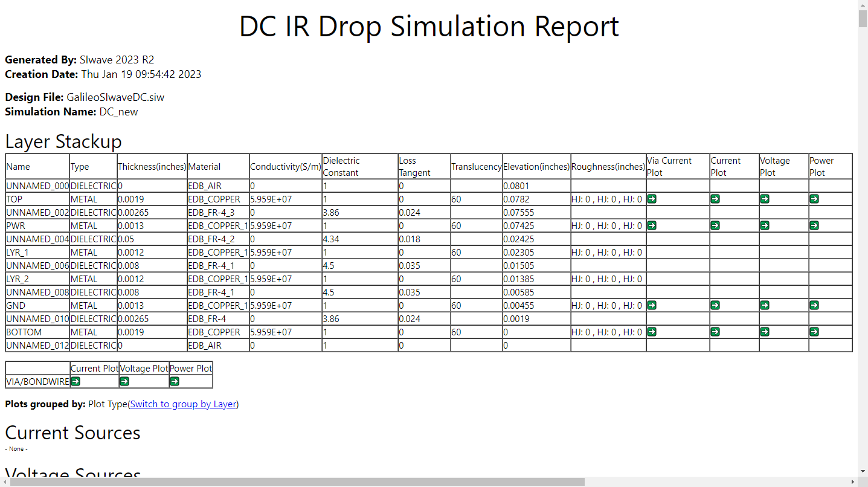
Task: Open the Voltage Plot for PWR layer
Action: 765,225
